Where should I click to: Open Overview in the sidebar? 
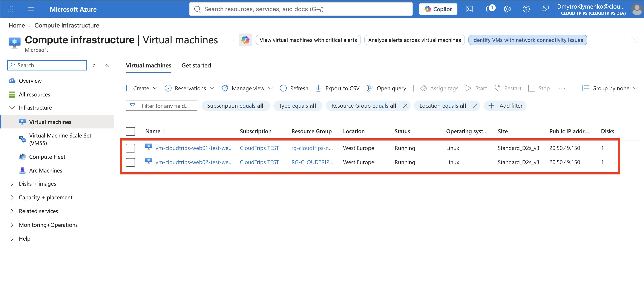tap(30, 81)
